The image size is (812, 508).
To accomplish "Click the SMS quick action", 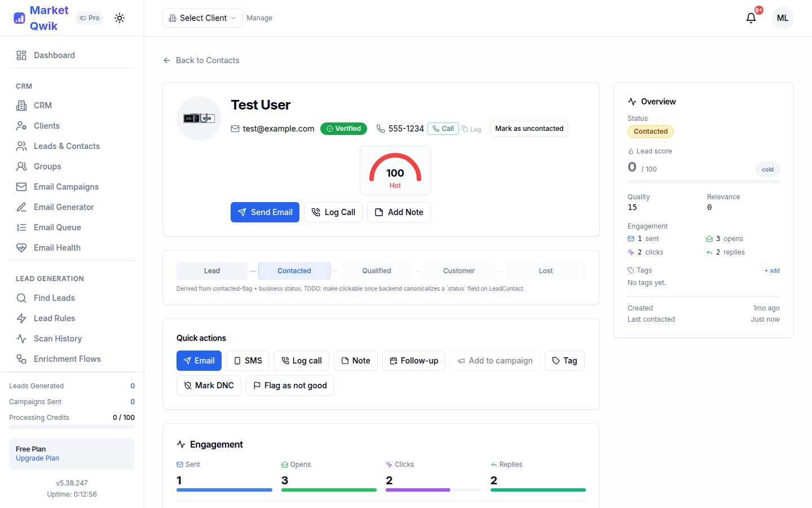I will click(x=248, y=361).
